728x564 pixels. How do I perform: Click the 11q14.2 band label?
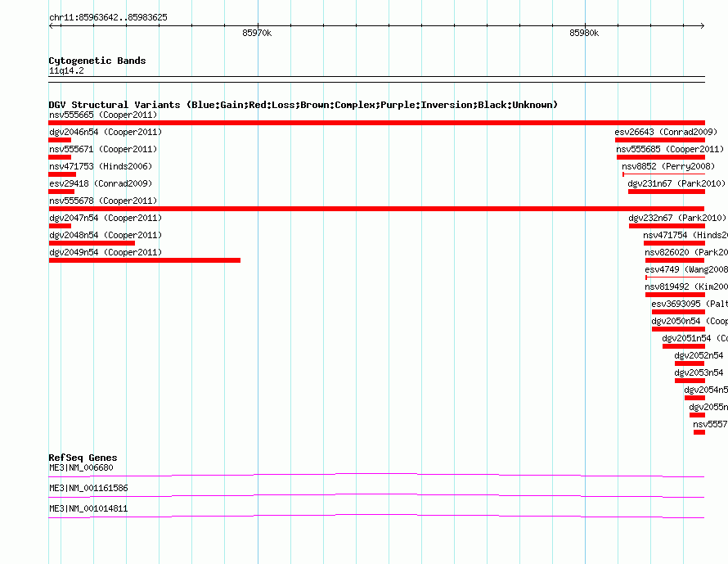[x=66, y=70]
